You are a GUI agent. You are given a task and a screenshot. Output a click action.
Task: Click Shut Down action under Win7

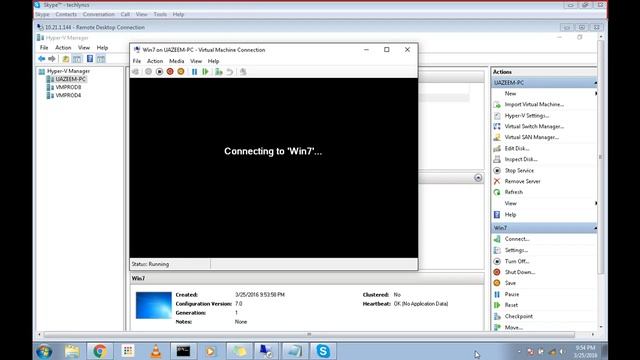click(x=520, y=272)
